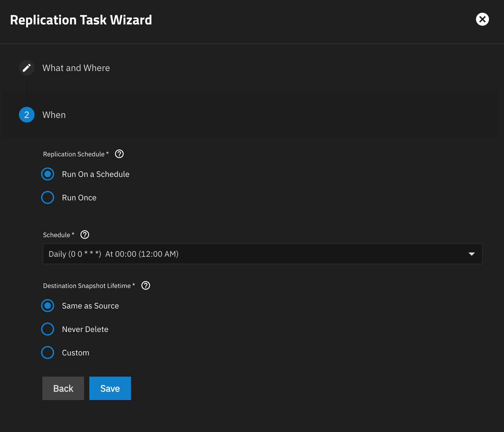The width and height of the screenshot is (504, 432).
Task: Select Custom snapshot lifetime
Action: point(48,353)
